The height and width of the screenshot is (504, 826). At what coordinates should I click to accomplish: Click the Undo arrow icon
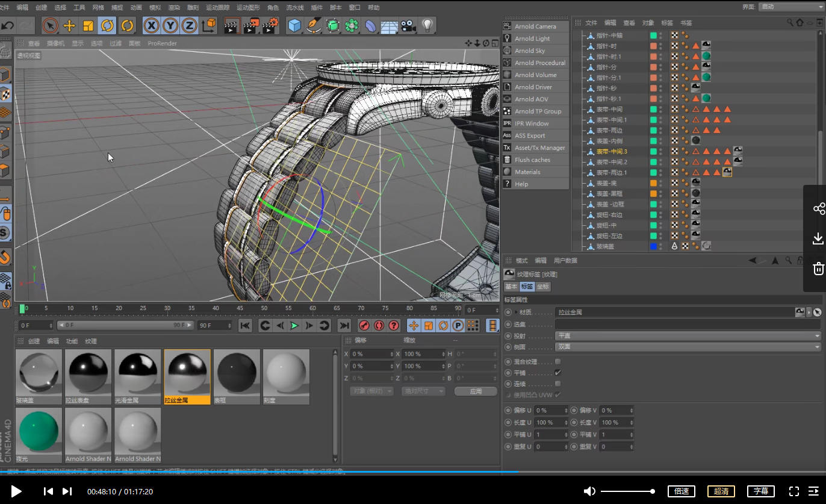(8, 25)
